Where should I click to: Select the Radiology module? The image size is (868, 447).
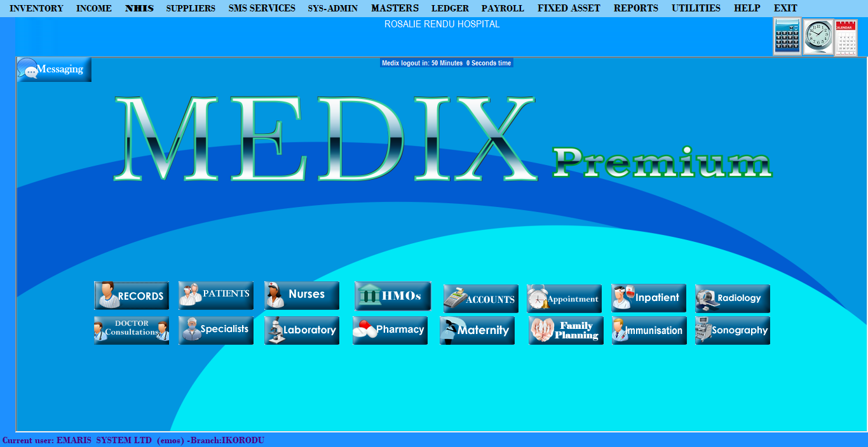coord(732,298)
